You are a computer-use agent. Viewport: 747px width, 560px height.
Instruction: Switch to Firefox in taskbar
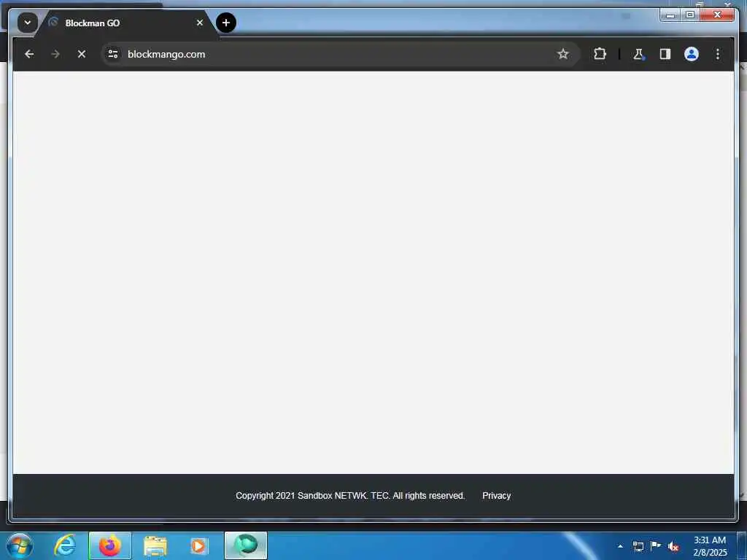click(110, 545)
